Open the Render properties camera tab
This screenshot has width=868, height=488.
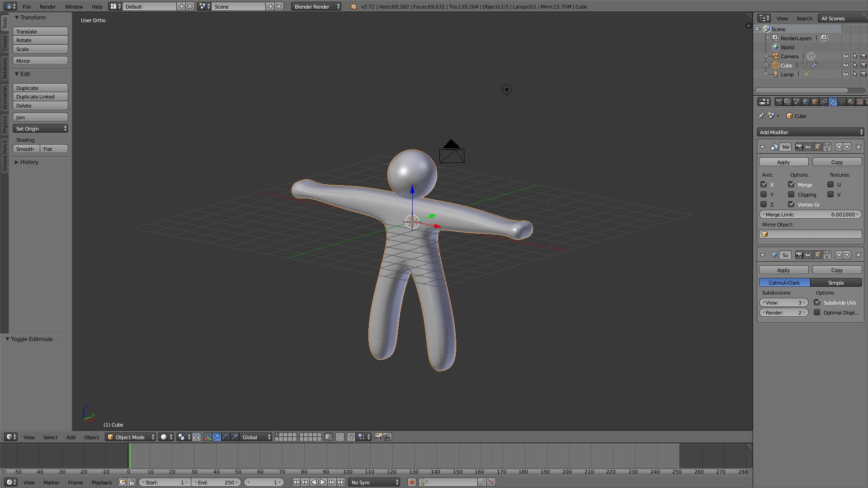778,102
